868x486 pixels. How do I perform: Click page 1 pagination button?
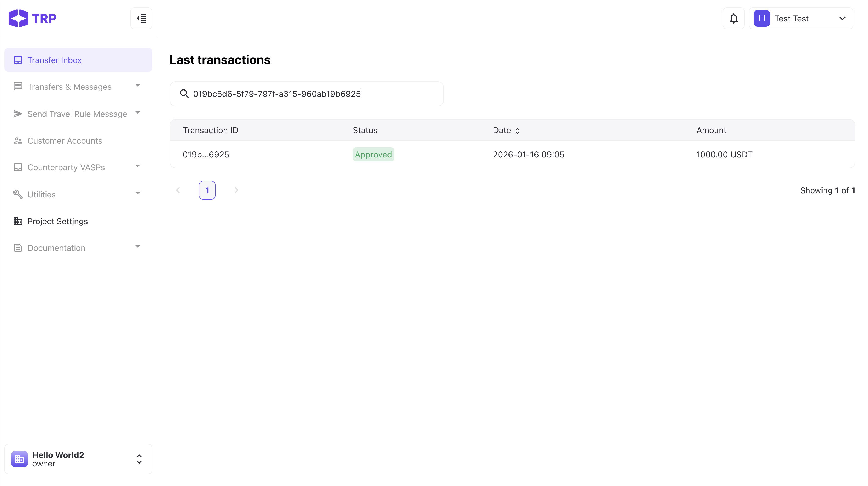[207, 190]
